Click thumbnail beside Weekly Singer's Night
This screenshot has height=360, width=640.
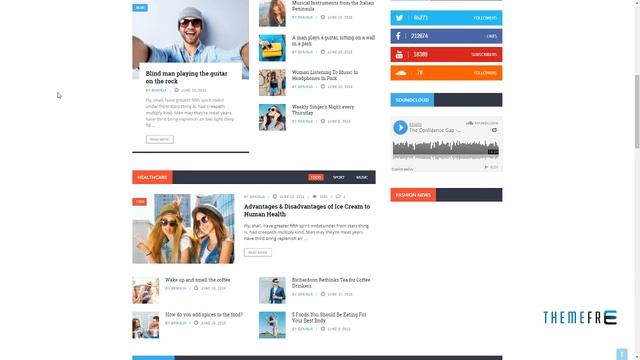272,117
